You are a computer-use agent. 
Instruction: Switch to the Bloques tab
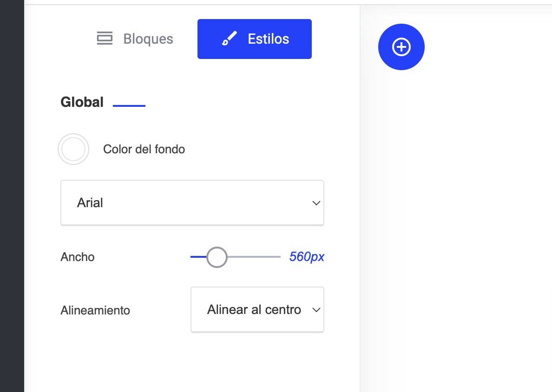pyautogui.click(x=135, y=39)
